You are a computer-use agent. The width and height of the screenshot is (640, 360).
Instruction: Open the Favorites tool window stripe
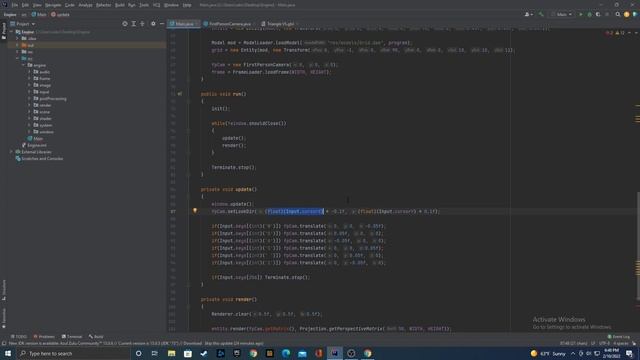4,318
